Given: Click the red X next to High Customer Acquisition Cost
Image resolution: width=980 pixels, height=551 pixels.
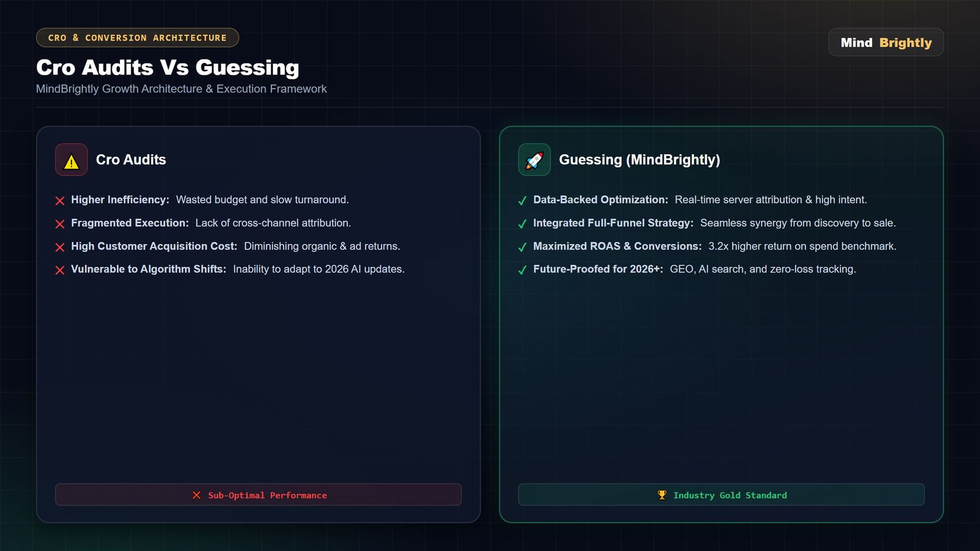Looking at the screenshot, I should coord(60,247).
